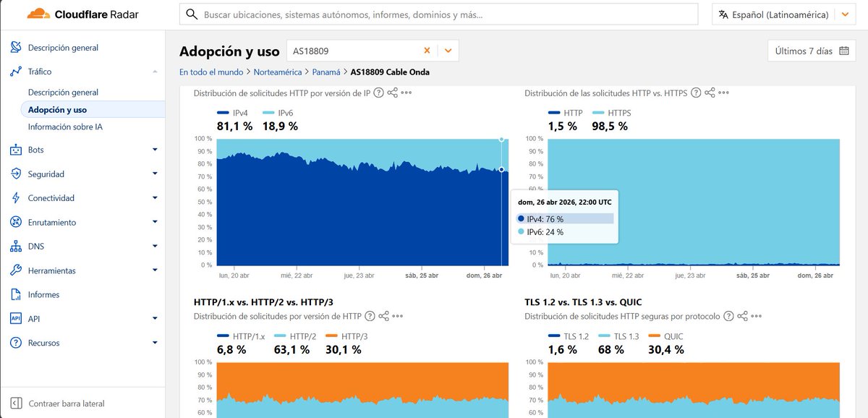Toggle the HTTP/1.x series legend
This screenshot has height=418, width=868.
coord(241,336)
